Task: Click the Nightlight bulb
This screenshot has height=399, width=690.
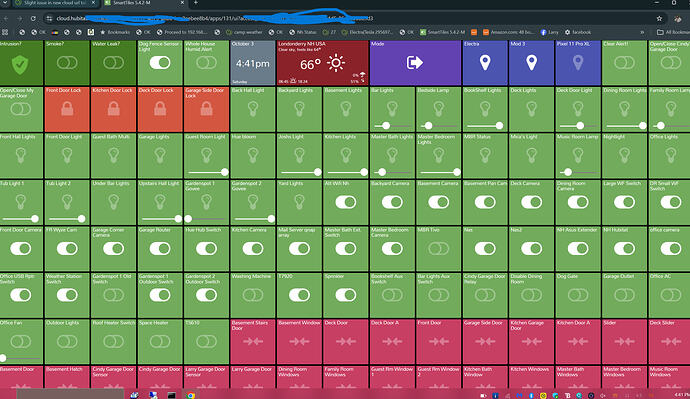Action: [x=624, y=155]
